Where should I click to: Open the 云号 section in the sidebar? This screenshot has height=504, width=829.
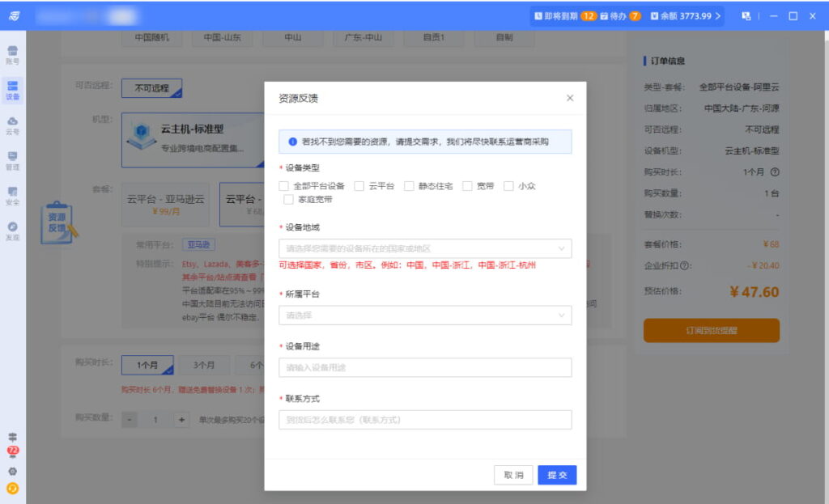coord(13,125)
